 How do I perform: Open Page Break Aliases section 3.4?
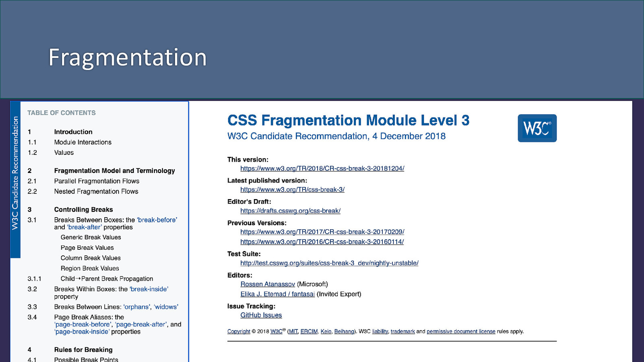(118, 325)
